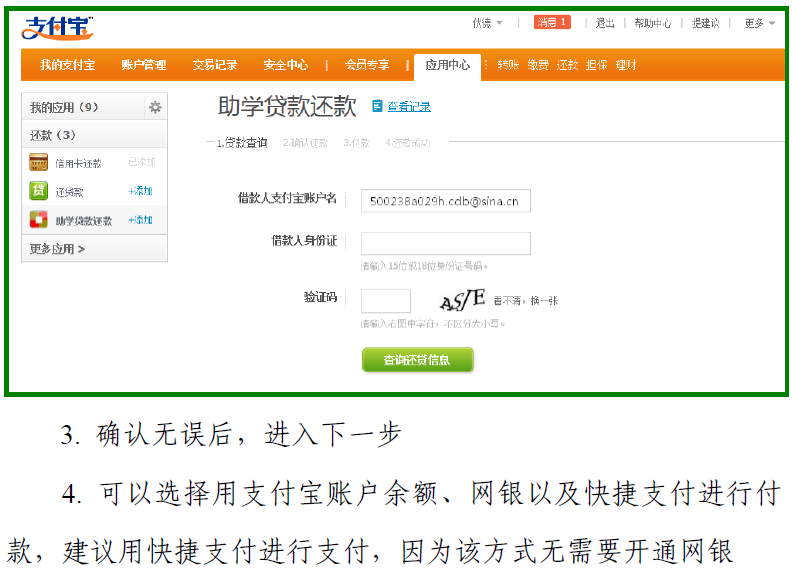Click the credit card repayment (信用卡还款) icon

(x=39, y=162)
